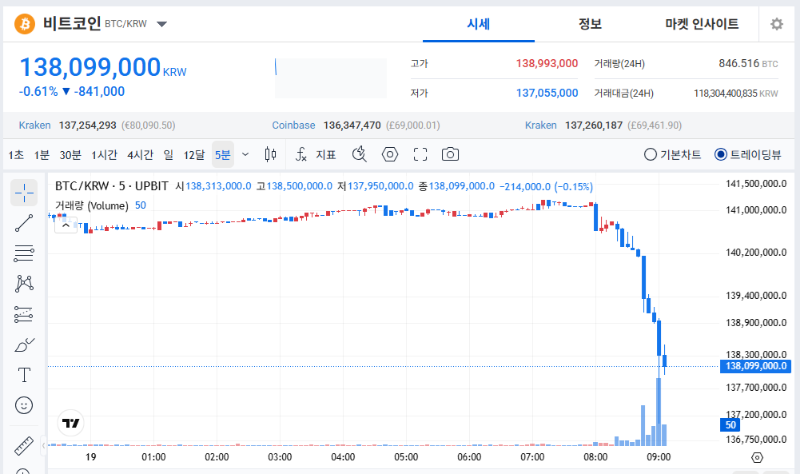The image size is (800, 474).
Task: Expand the time interval dropdown chevron
Action: 245,155
